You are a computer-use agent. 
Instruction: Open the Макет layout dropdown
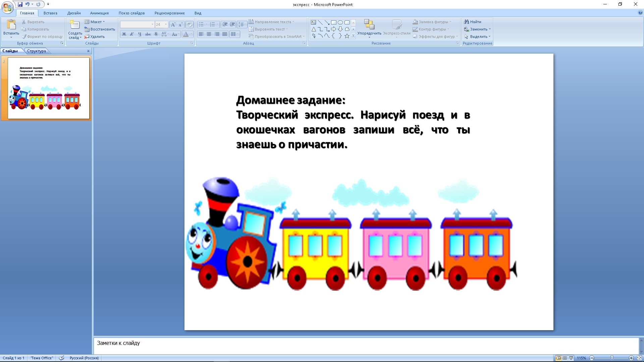pos(96,22)
